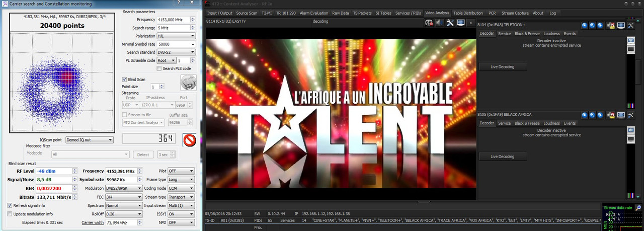The image size is (644, 231).
Task: Click BBLACK AFRICA Live Decoding button
Action: pos(502,157)
